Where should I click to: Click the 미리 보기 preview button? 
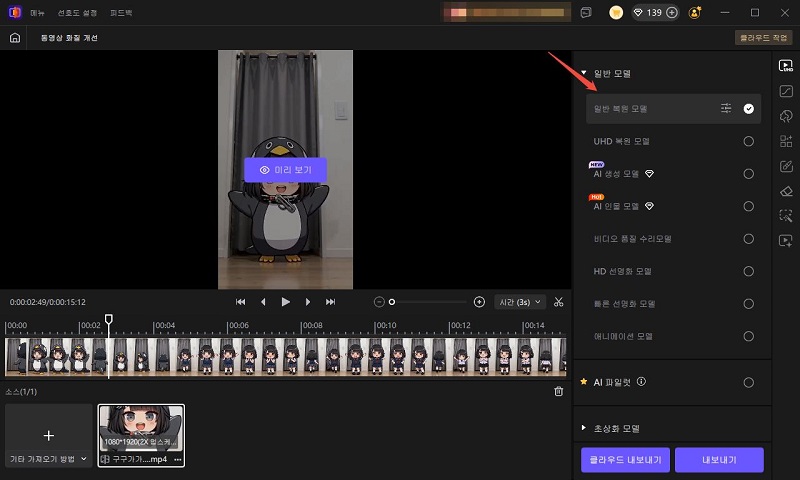click(x=285, y=170)
